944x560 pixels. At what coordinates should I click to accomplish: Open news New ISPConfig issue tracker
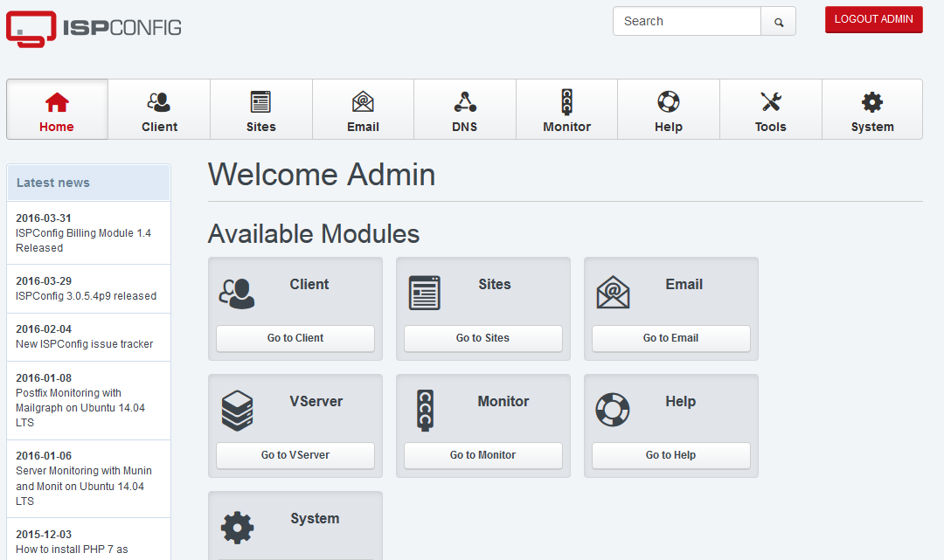pyautogui.click(x=84, y=344)
